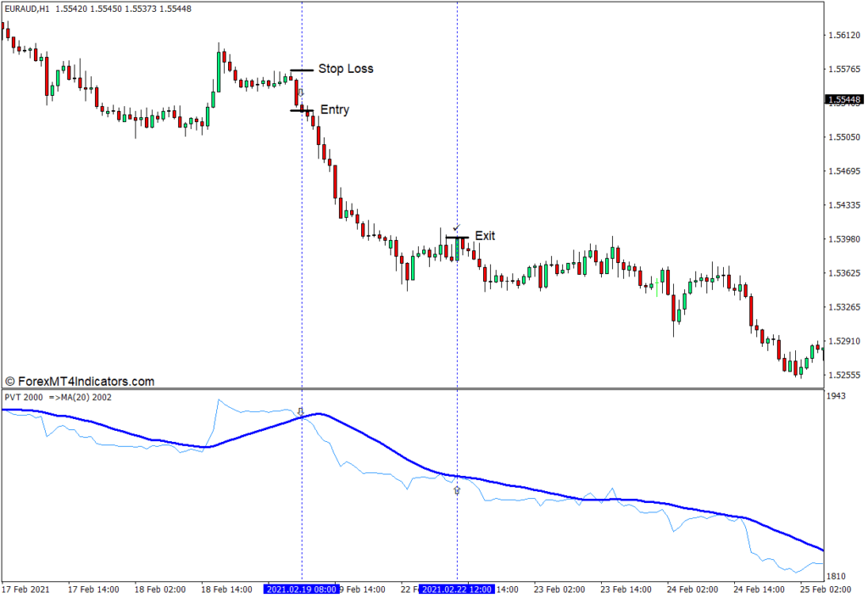
Task: Select the highlighted 2021.02.22 12:00 date label
Action: point(457,589)
